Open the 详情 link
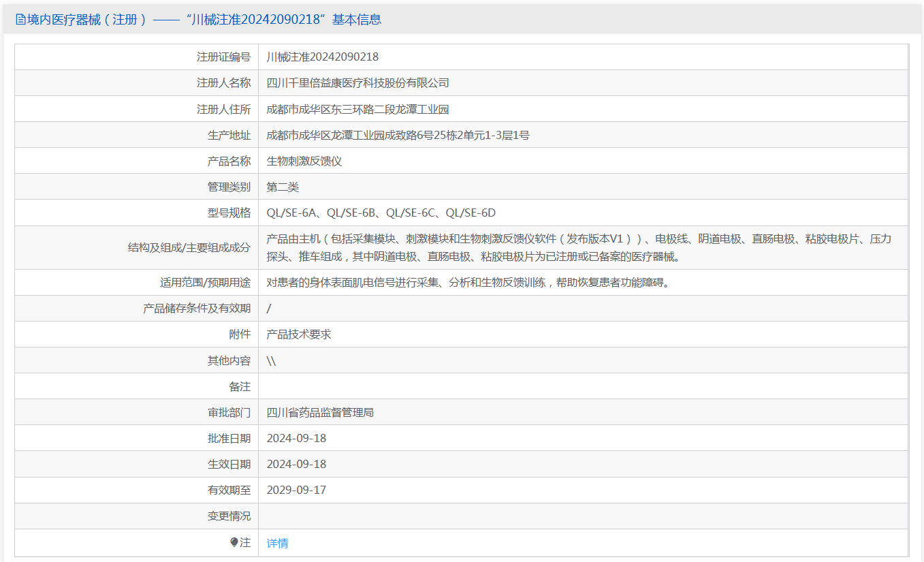The image size is (924, 562). point(277,543)
